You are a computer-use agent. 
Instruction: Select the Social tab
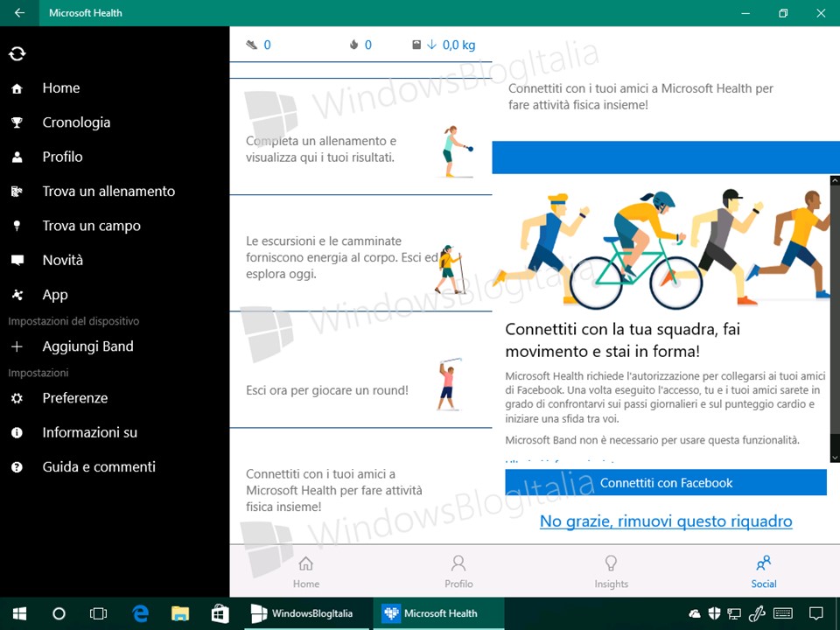pyautogui.click(x=763, y=572)
